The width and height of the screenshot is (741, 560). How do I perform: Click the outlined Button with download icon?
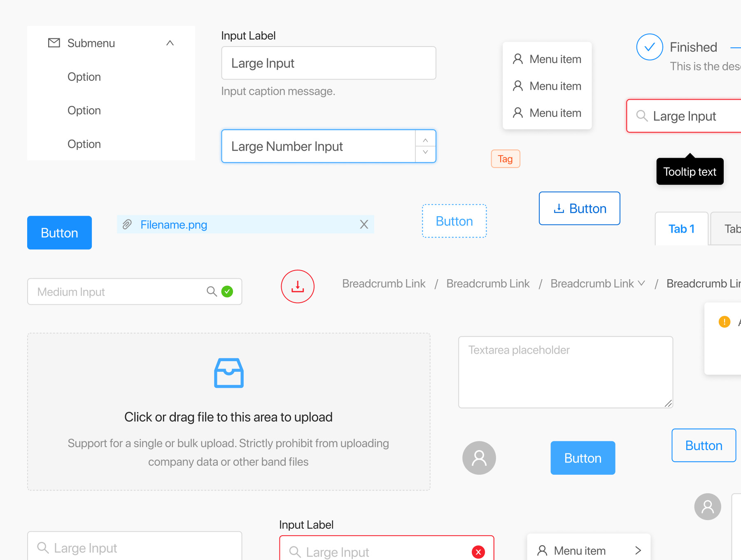579,208
